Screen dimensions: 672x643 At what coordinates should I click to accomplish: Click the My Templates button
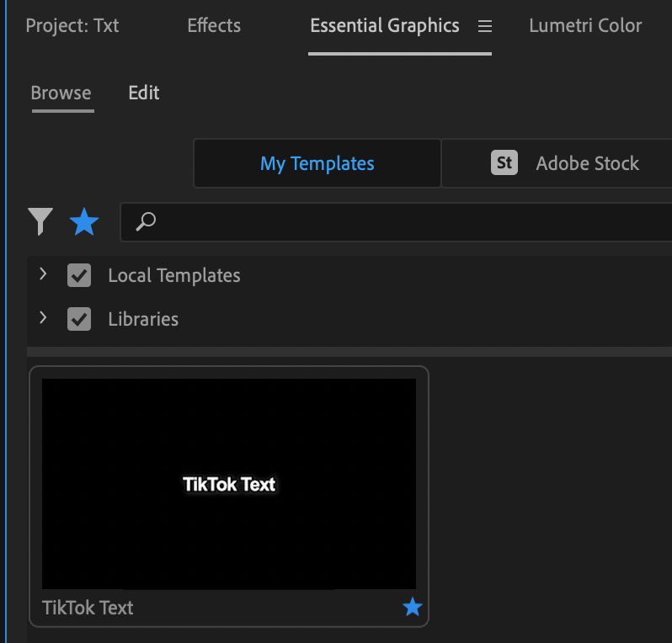[317, 163]
